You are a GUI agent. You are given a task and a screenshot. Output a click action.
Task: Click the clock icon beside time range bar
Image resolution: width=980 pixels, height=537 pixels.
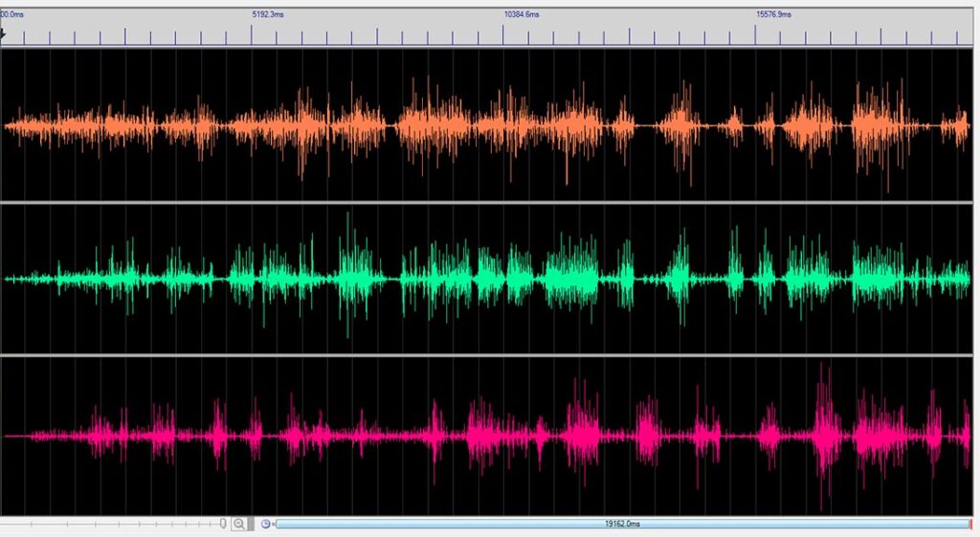266,525
